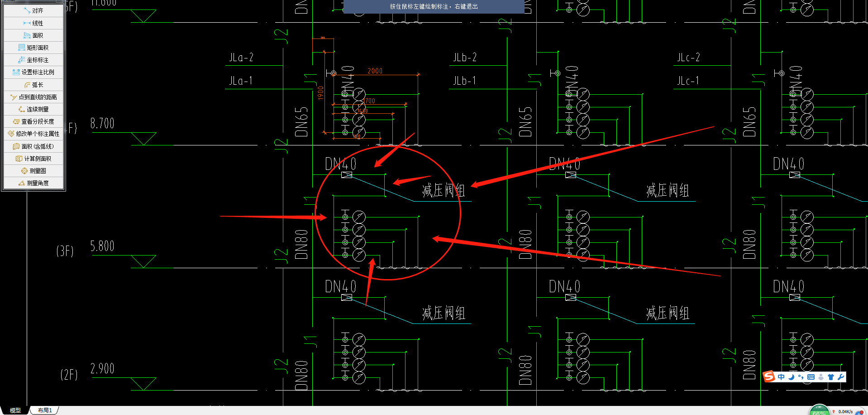Pick the 测量圆 measure circle tool
Screen dimensions: 868x415
coord(33,171)
